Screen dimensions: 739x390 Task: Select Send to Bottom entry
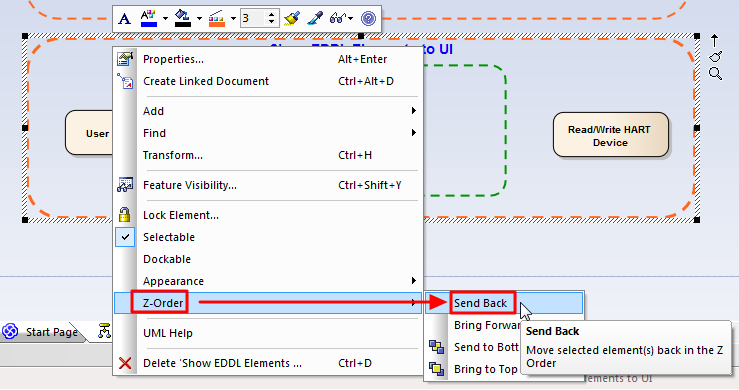pyautogui.click(x=486, y=347)
